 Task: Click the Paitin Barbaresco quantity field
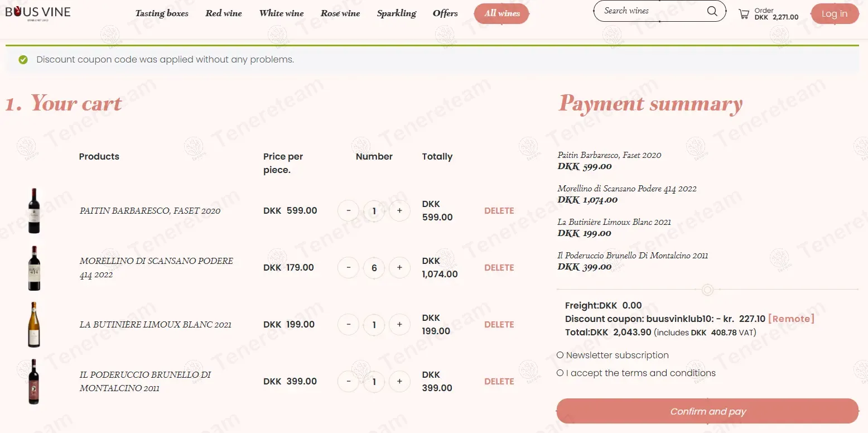(x=374, y=211)
